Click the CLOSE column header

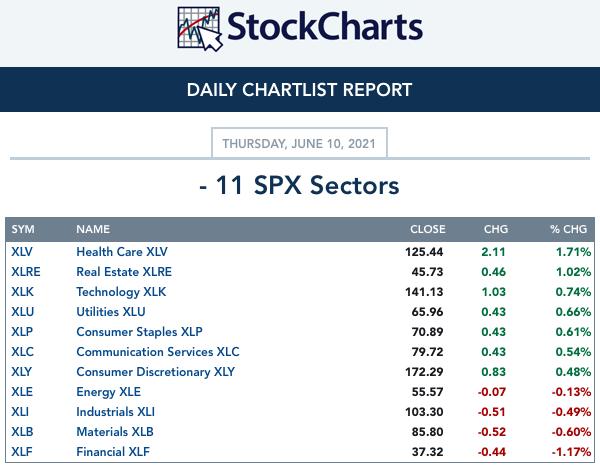[428, 229]
